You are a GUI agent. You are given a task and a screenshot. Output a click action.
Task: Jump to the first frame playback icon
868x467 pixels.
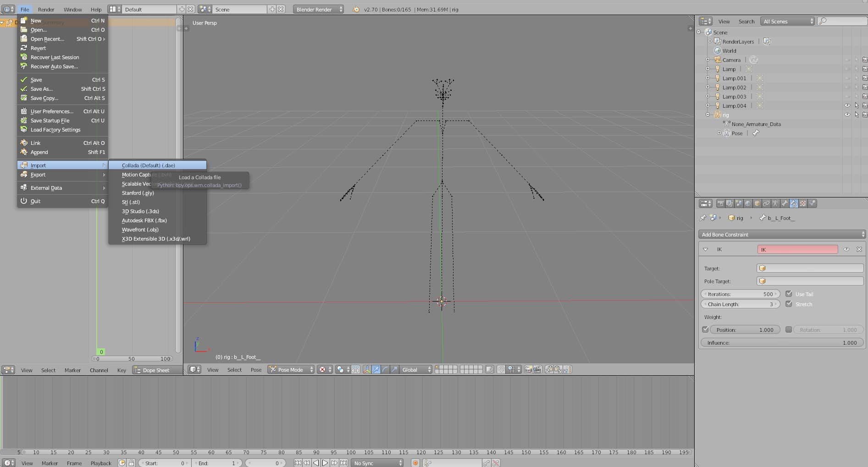(x=298, y=463)
